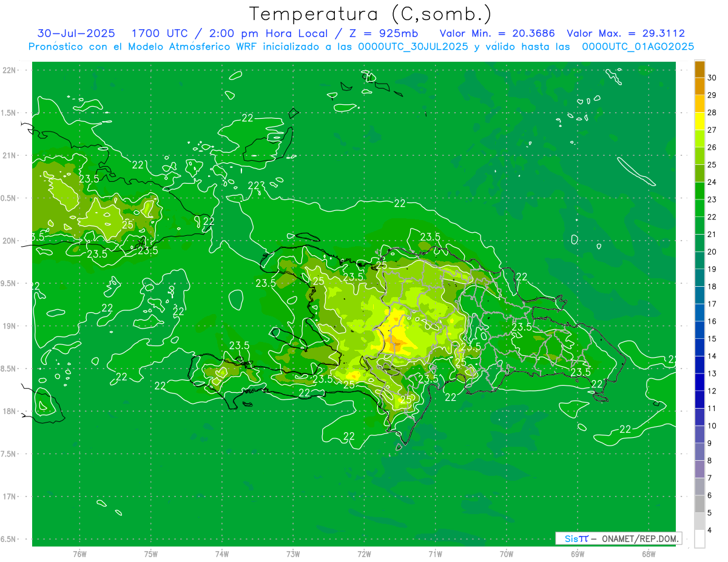Pick the topmost dark orange colorbar swatch
Viewport: 728px width, 562px height.
[x=699, y=69]
